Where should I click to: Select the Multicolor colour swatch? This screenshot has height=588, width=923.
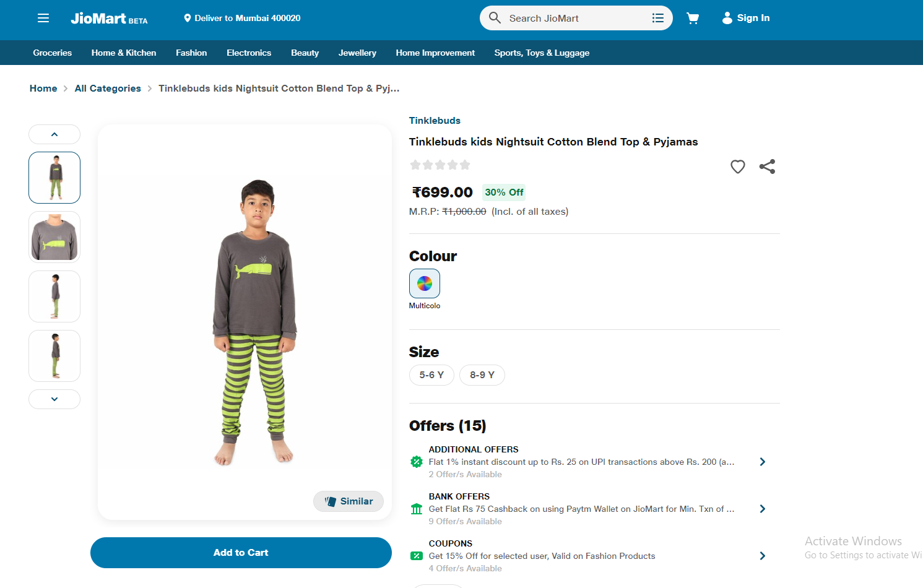[425, 283]
